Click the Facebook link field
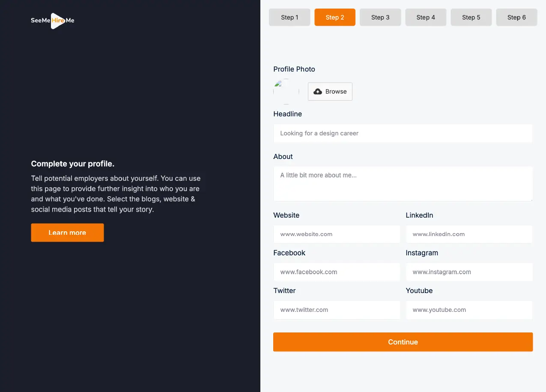 [337, 272]
